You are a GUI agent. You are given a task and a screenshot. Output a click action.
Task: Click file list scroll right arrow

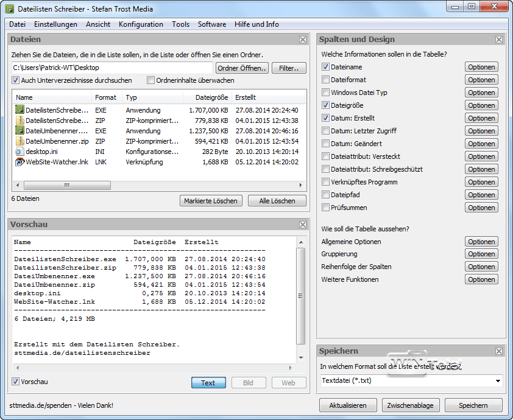(300, 185)
